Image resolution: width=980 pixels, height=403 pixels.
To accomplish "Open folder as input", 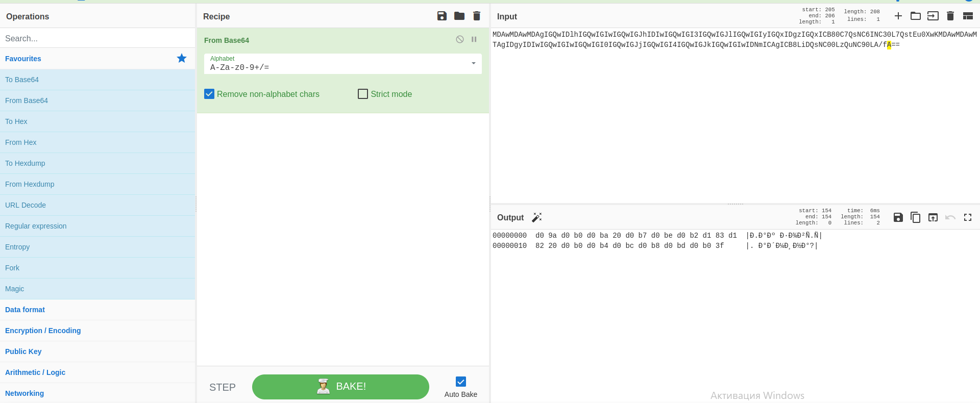I will coord(916,16).
